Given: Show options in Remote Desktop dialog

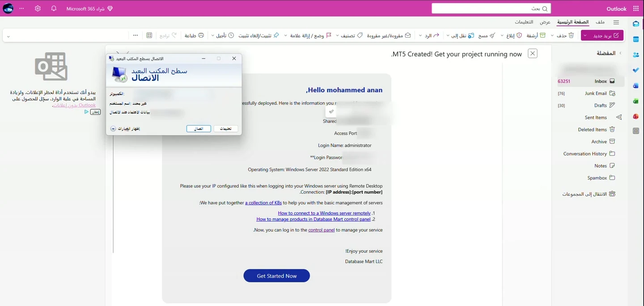Looking at the screenshot, I should tap(125, 129).
